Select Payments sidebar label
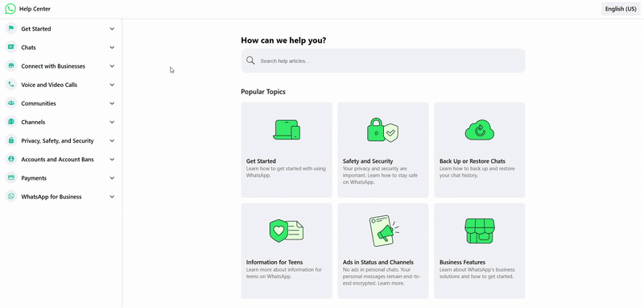This screenshot has height=308, width=644. tap(34, 178)
